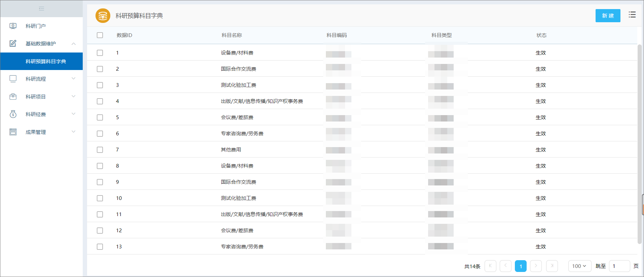
Task: Click the 跳至 page number input field
Action: pos(619,266)
